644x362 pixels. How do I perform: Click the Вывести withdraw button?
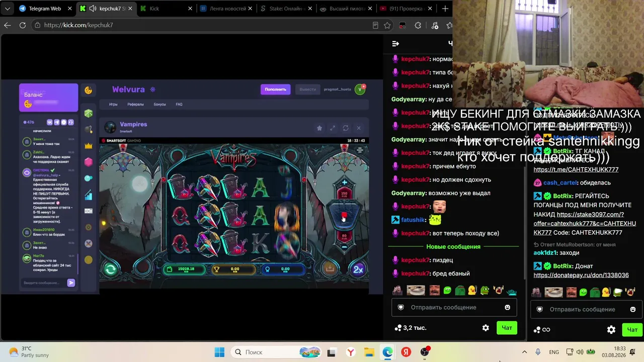[x=307, y=89]
